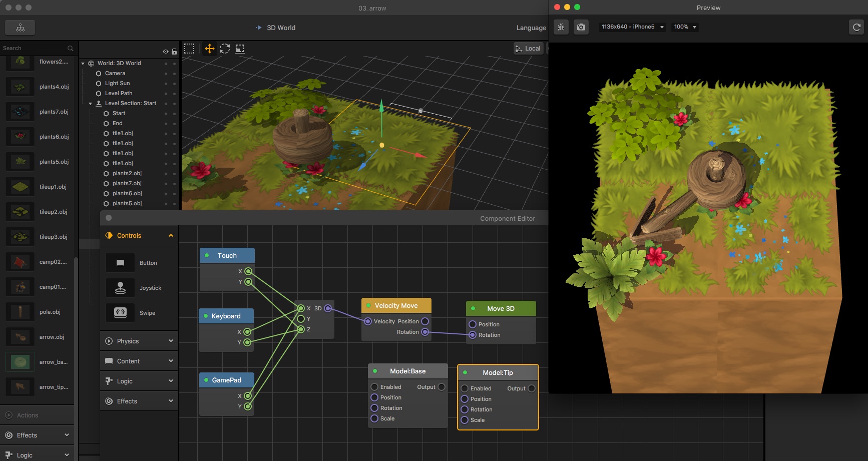Screen dimensions: 868x461
Task: Collapse the Level Section: Start node
Action: 91,103
